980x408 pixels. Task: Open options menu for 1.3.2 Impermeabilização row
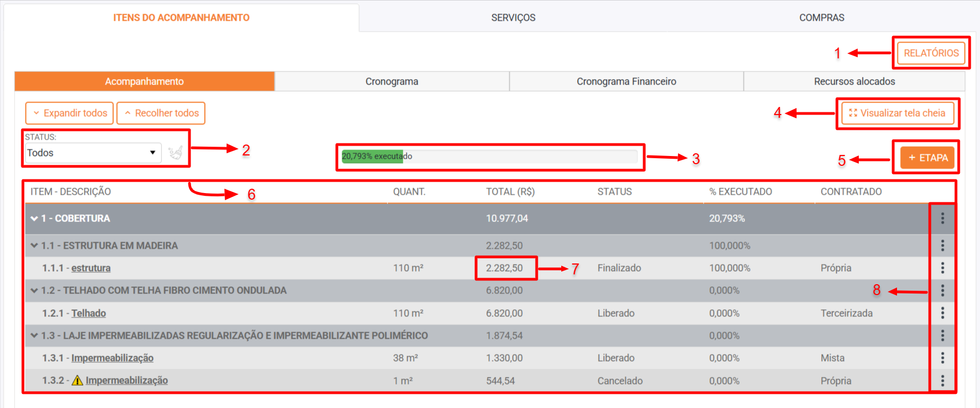tap(942, 381)
